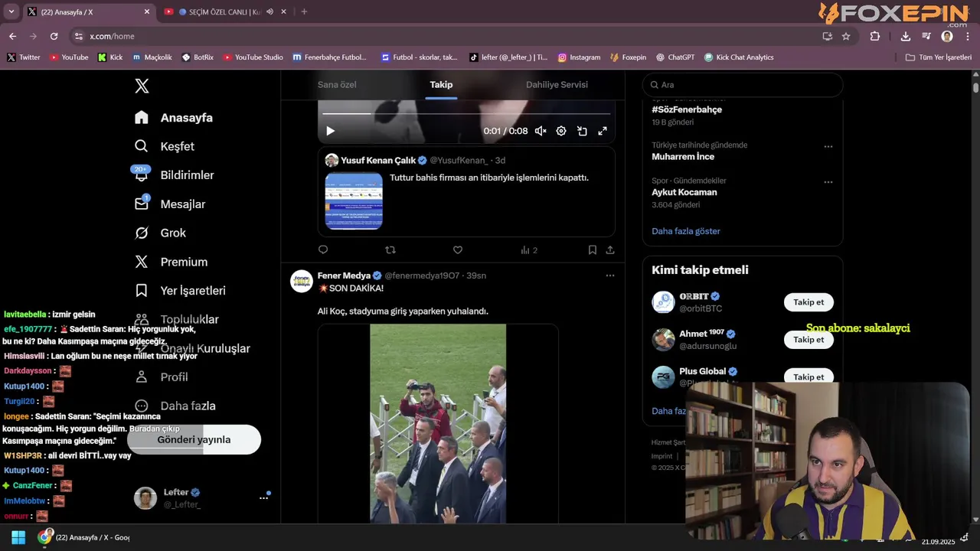This screenshot has width=980, height=551.
Task: Click Gönderi yayınla post button
Action: click(194, 439)
